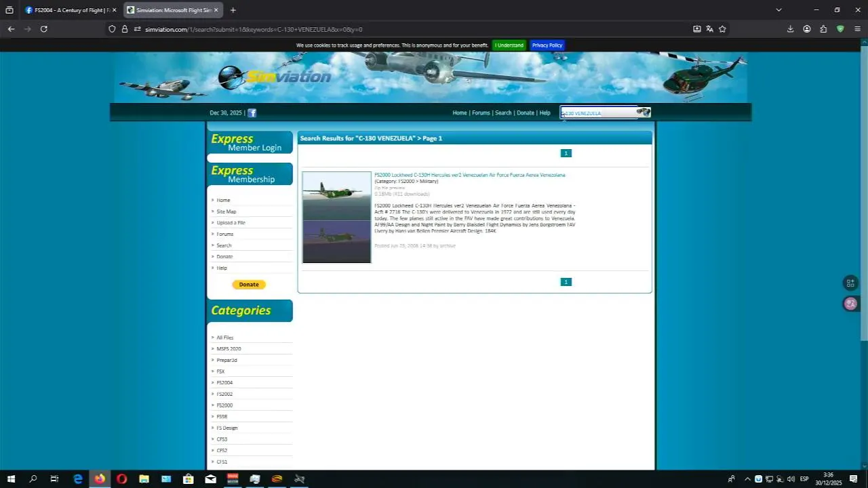868x488 pixels.
Task: Go back with the browser back arrow
Action: [11, 29]
